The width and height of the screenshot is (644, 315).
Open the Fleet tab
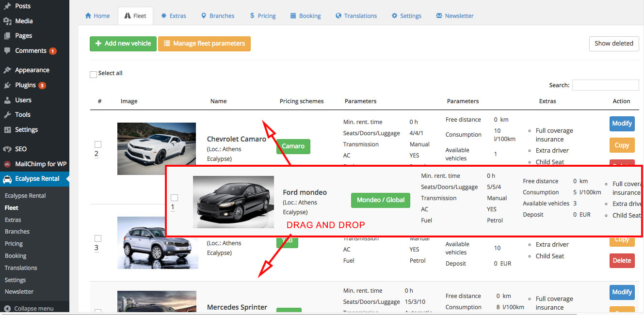coord(135,16)
